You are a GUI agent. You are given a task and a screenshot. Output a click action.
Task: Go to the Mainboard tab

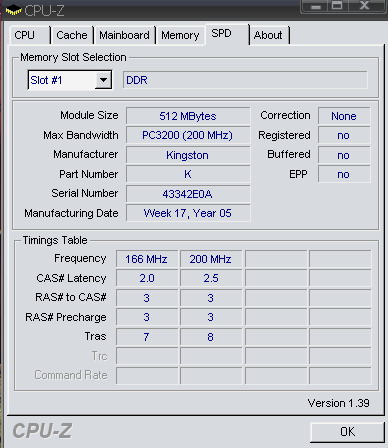pos(124,35)
